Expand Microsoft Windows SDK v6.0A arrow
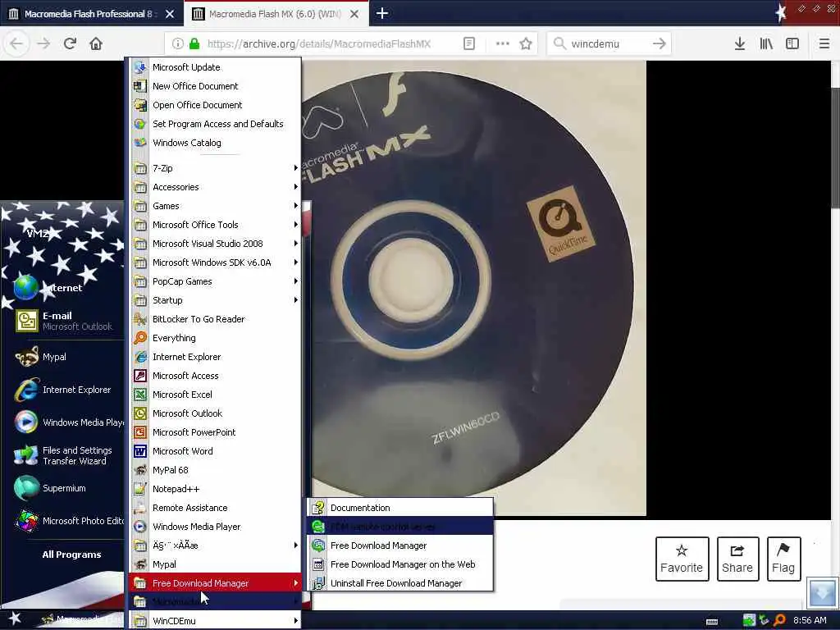The height and width of the screenshot is (630, 840). click(295, 262)
